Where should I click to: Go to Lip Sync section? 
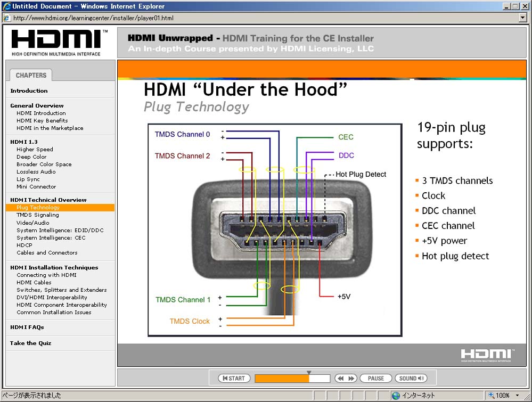tap(28, 179)
